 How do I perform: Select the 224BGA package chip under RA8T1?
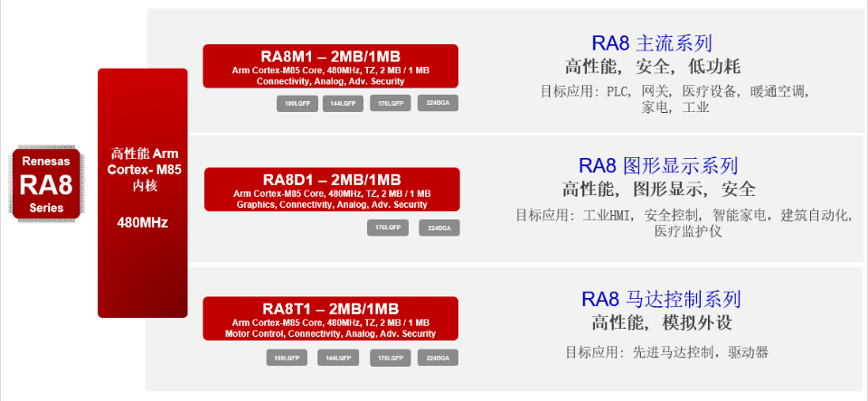(438, 358)
